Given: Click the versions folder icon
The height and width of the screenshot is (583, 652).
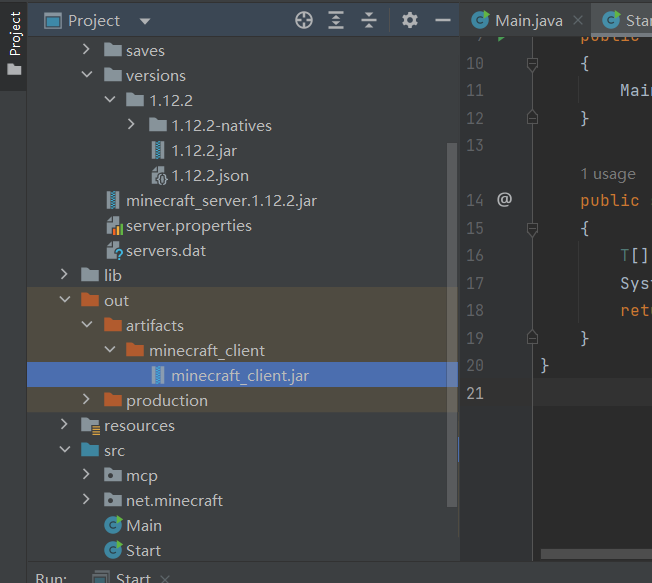Looking at the screenshot, I should point(113,75).
